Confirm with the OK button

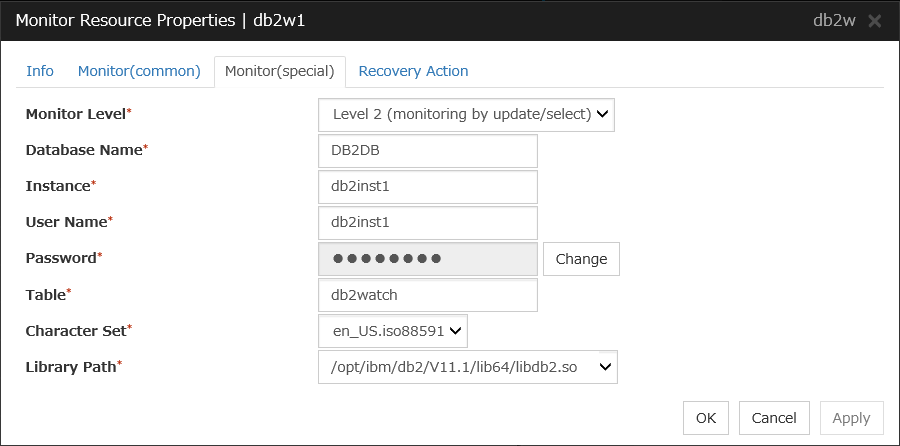coord(706,418)
